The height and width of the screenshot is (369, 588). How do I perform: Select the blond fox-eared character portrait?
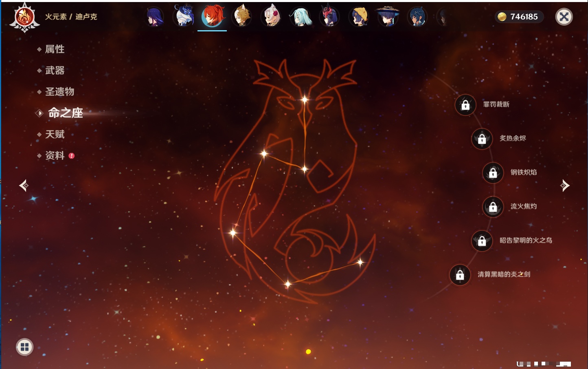point(242,16)
